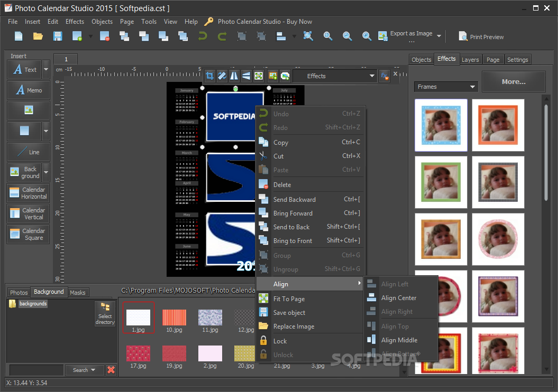This screenshot has width=558, height=392.
Task: Click the Delete page icon with red minus
Action: click(x=105, y=36)
